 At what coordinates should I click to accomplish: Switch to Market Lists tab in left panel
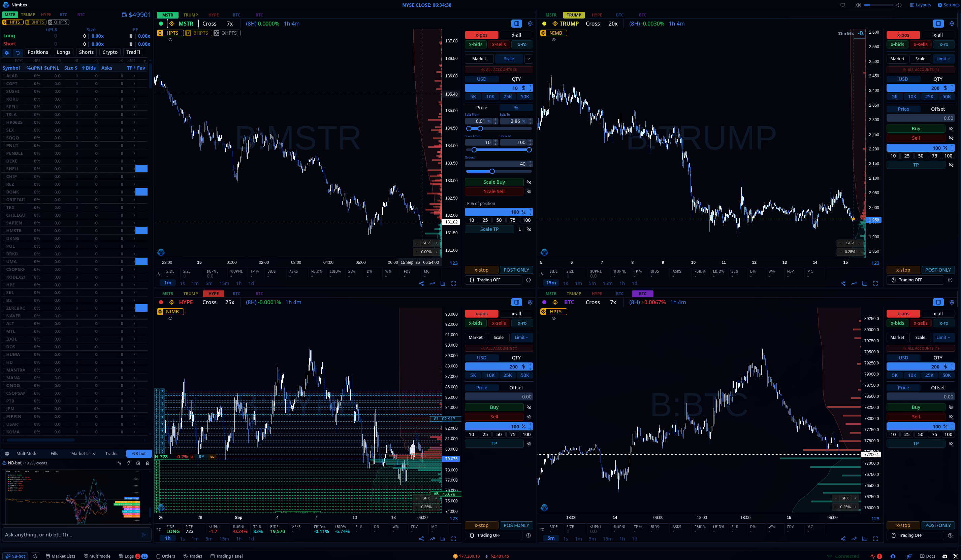coord(83,454)
